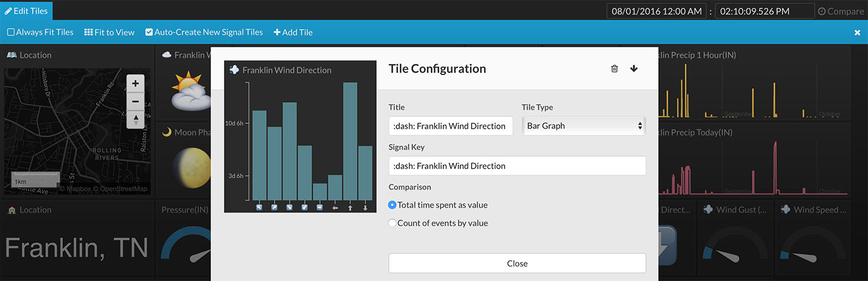Screen dimensions: 868x281
Task: Close the edit toolbar with the X icon
Action: (x=857, y=33)
